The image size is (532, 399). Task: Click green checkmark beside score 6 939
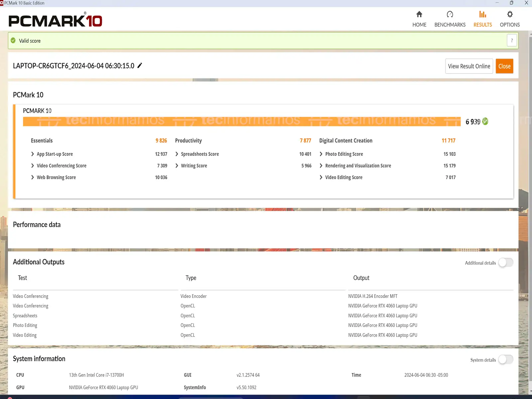[x=485, y=121]
